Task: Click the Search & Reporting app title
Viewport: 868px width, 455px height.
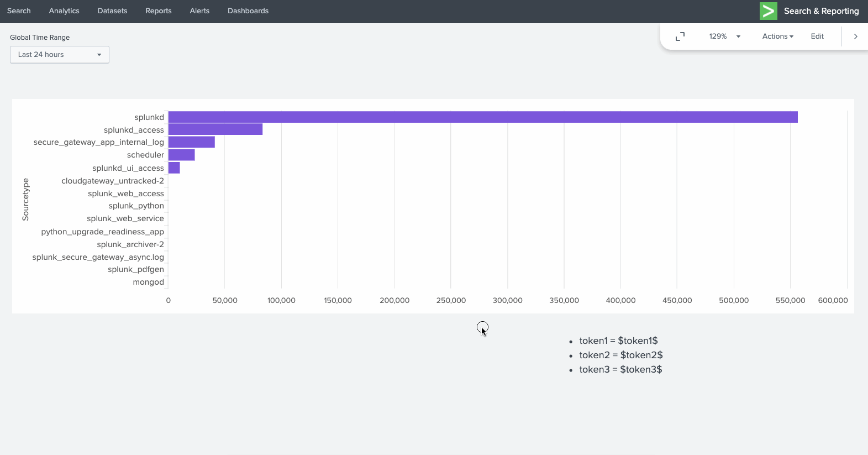Action: pyautogui.click(x=821, y=11)
